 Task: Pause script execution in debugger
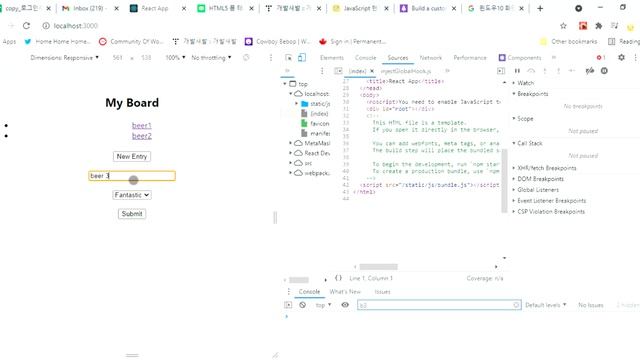517,71
